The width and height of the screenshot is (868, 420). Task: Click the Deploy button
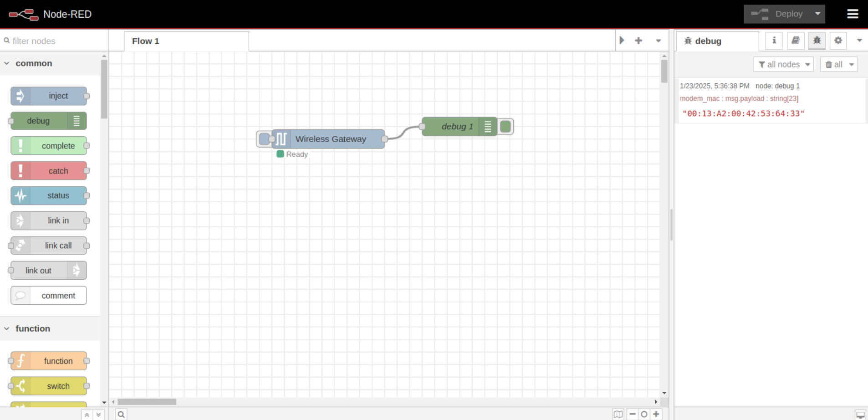tap(777, 14)
